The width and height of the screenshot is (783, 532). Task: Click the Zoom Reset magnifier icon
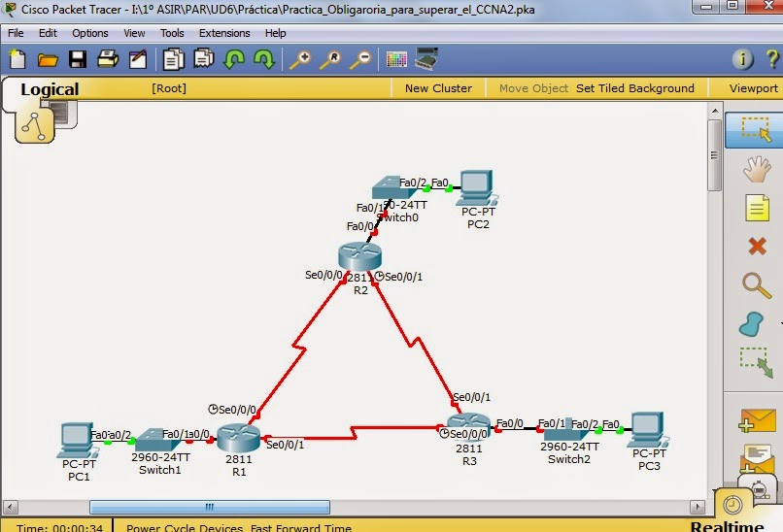(x=330, y=60)
